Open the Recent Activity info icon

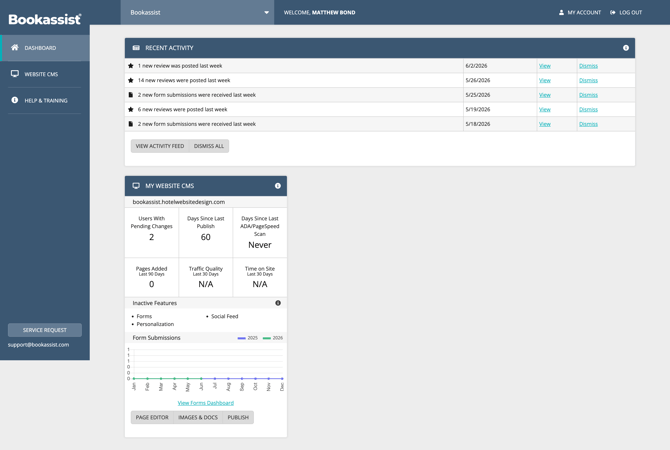[x=626, y=48]
